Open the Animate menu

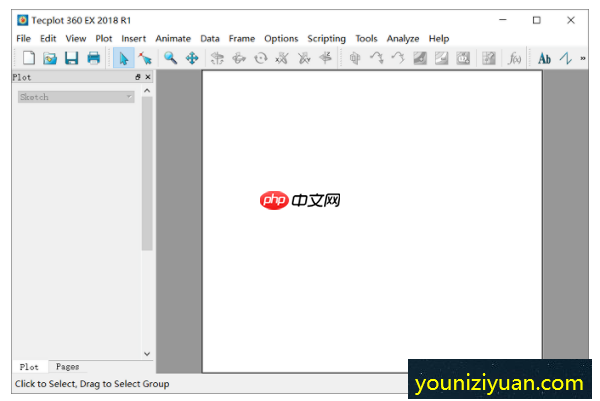click(173, 39)
